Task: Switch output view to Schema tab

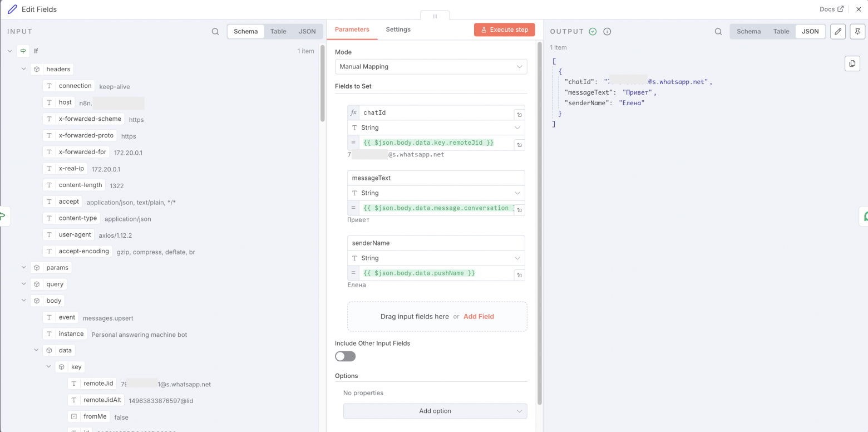Action: [748, 32]
